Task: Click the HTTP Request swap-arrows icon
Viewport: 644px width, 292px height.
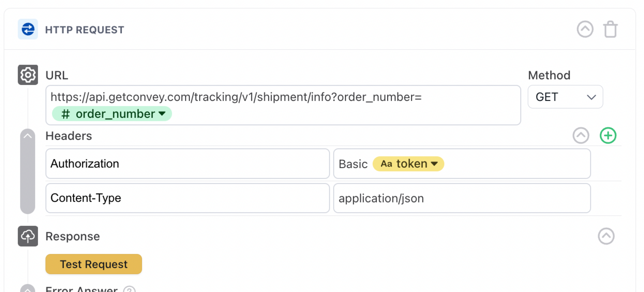Action: (28, 29)
